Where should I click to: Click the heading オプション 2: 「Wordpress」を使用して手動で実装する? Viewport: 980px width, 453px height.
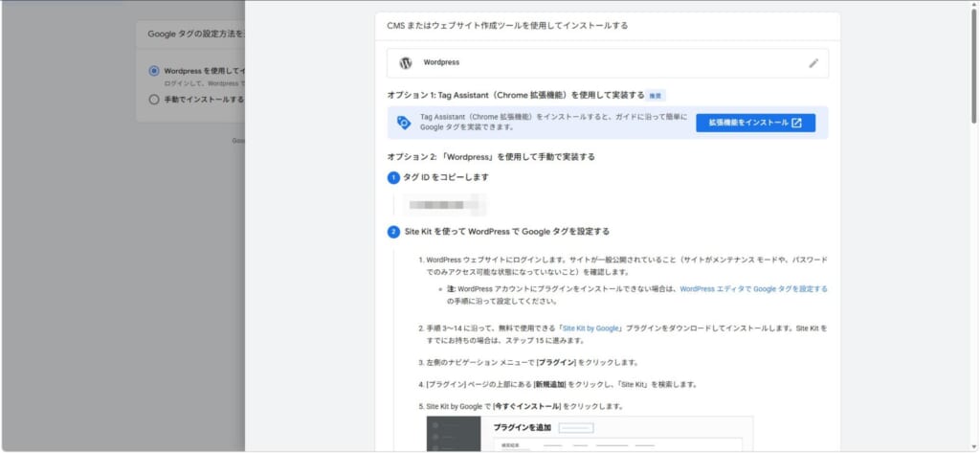pyautogui.click(x=491, y=156)
